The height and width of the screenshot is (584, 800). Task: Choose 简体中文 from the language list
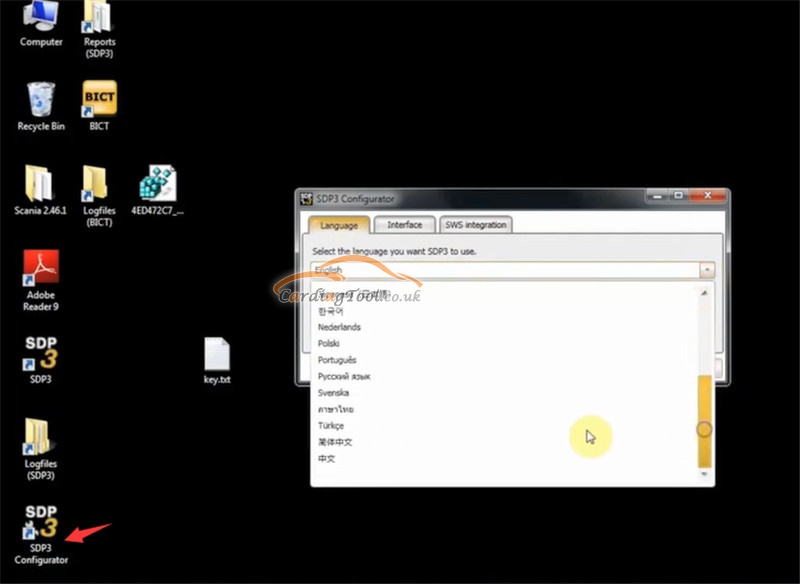point(335,442)
